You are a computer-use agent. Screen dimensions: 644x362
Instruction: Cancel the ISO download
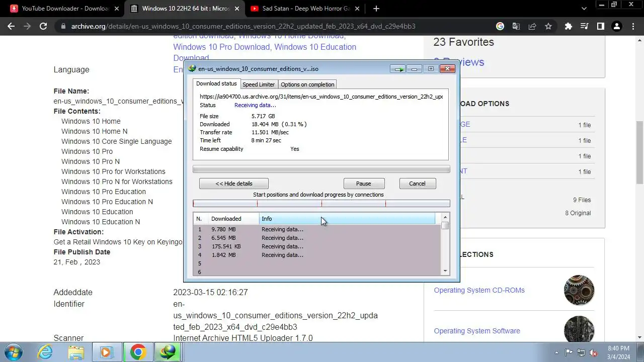[417, 184]
